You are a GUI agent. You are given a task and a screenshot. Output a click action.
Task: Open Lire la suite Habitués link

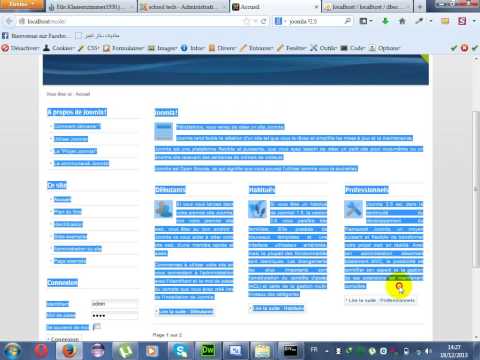pos(278,308)
